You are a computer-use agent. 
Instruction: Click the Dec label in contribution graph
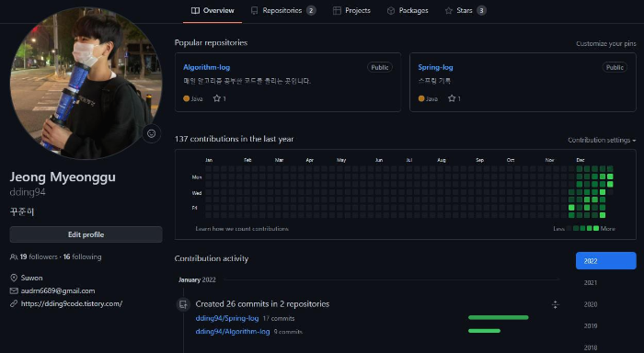[x=580, y=160]
